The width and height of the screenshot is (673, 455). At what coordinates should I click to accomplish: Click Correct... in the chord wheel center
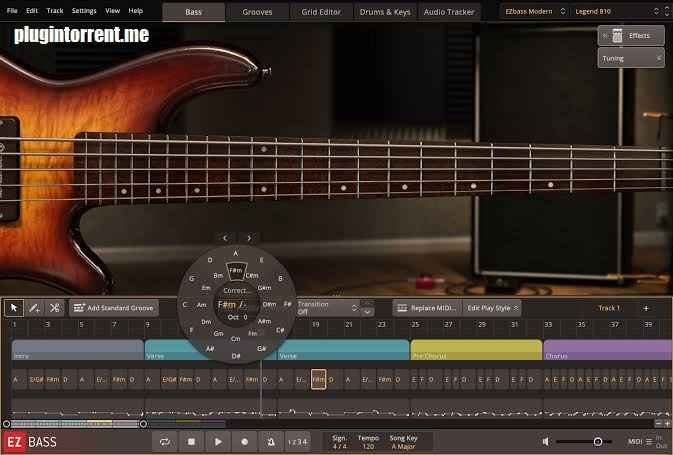(235, 291)
